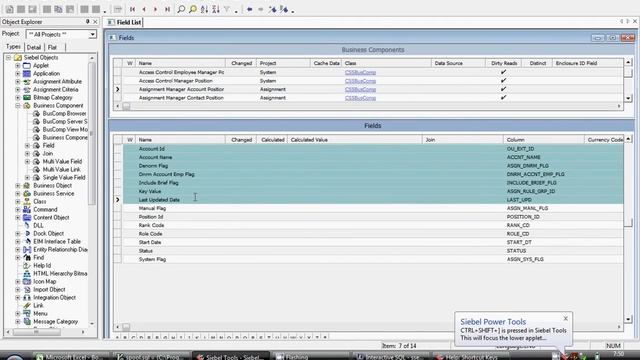Viewport: 640px width, 360px height.
Task: Toggle Dirty Reads for Assignment Manager Account Position
Action: tap(503, 89)
